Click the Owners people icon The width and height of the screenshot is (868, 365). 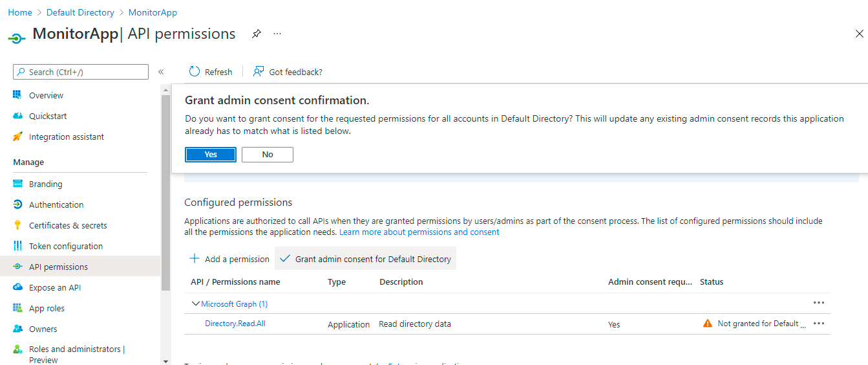click(x=17, y=329)
